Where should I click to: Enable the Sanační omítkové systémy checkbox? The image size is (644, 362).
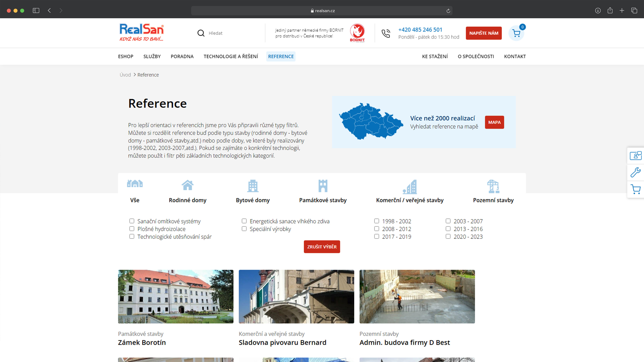click(132, 221)
